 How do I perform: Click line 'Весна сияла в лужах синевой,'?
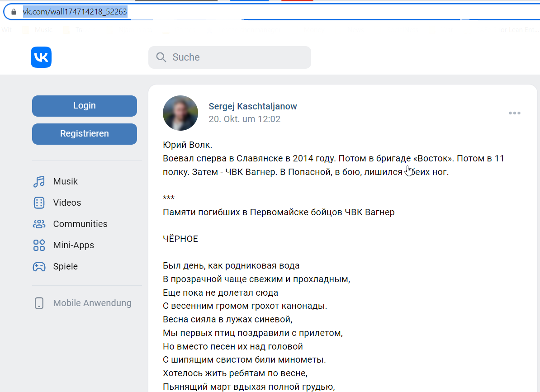(227, 319)
